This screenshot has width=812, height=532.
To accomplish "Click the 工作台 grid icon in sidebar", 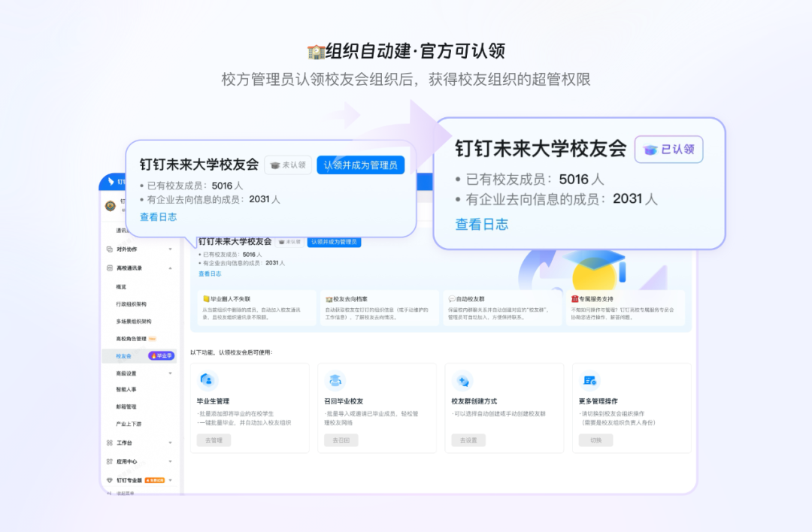I will click(110, 443).
